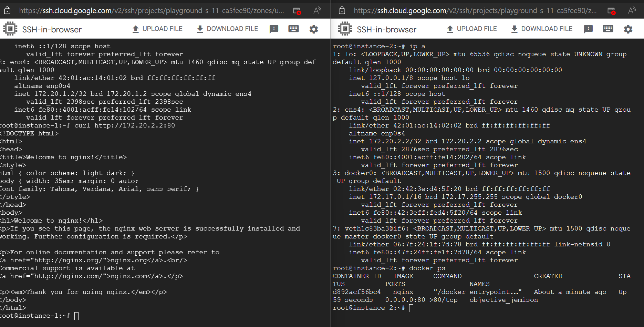Show the virtual keyboard in the instance-2 window
Viewport: 644px width, 327px height.
[608, 29]
